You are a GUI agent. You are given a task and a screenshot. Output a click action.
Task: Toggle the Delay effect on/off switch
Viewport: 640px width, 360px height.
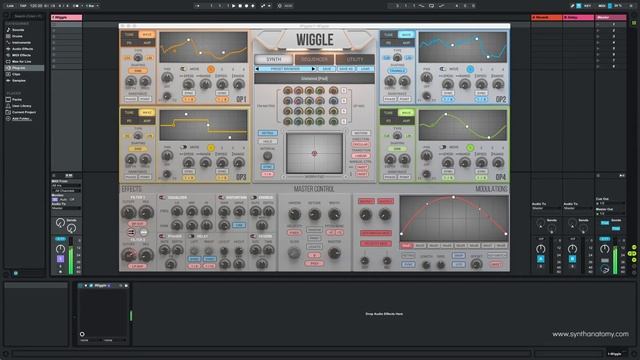(191, 236)
